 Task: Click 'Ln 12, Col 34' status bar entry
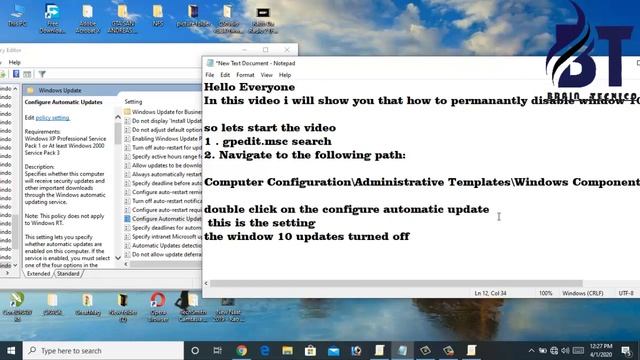click(490, 293)
